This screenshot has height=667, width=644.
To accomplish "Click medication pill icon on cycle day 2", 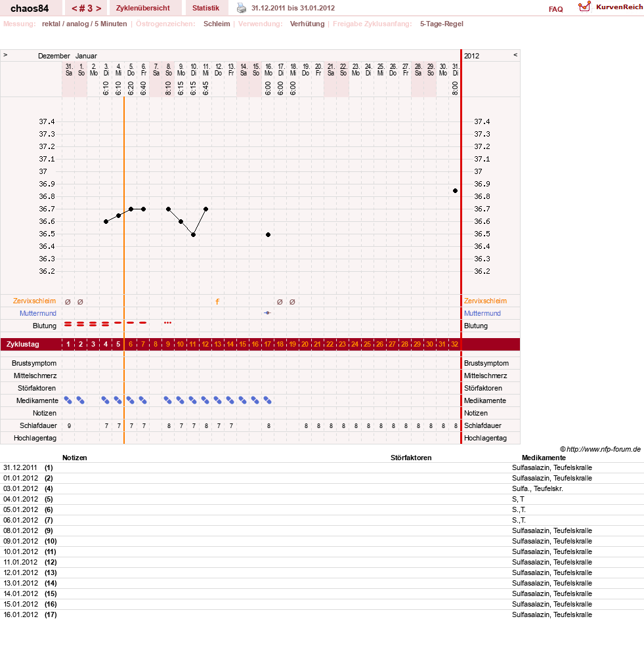I will 80,400.
